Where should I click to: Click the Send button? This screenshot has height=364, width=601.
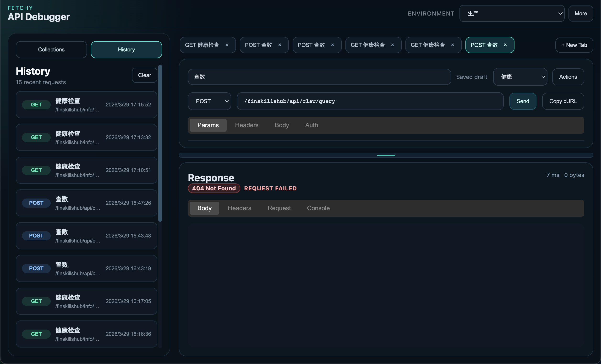[x=522, y=101]
